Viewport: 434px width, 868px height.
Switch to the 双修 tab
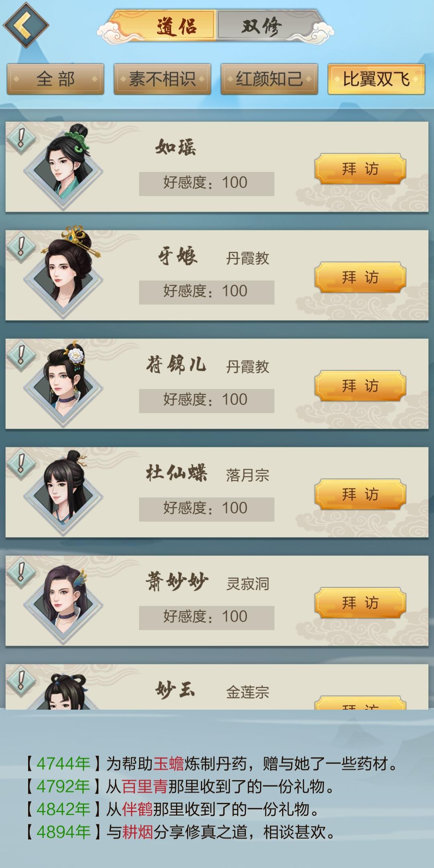pyautogui.click(x=262, y=27)
